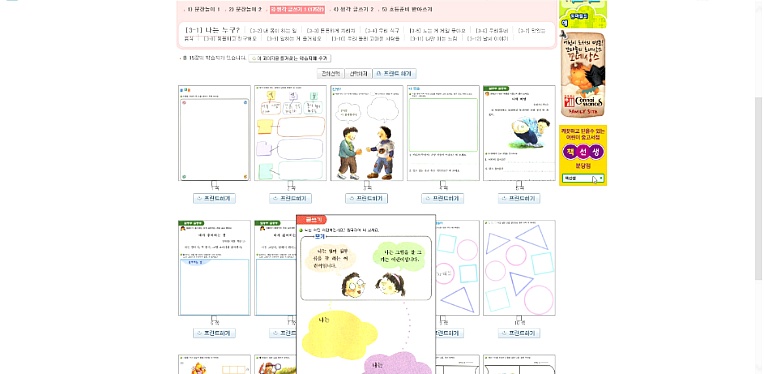Open the dropdown in the yellow 책선생 banner
The height and width of the screenshot is (374, 764).
click(583, 179)
